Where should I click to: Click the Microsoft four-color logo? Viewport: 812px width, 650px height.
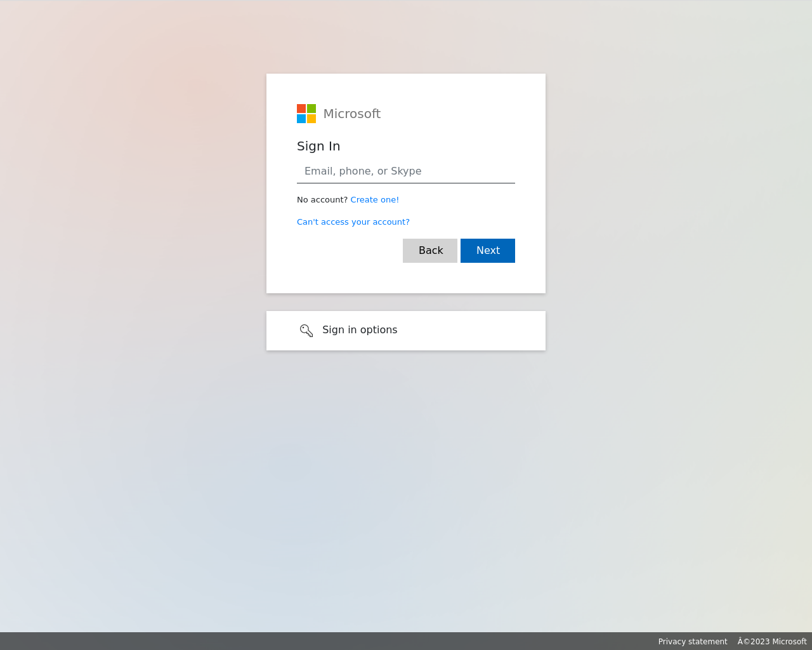pos(306,114)
